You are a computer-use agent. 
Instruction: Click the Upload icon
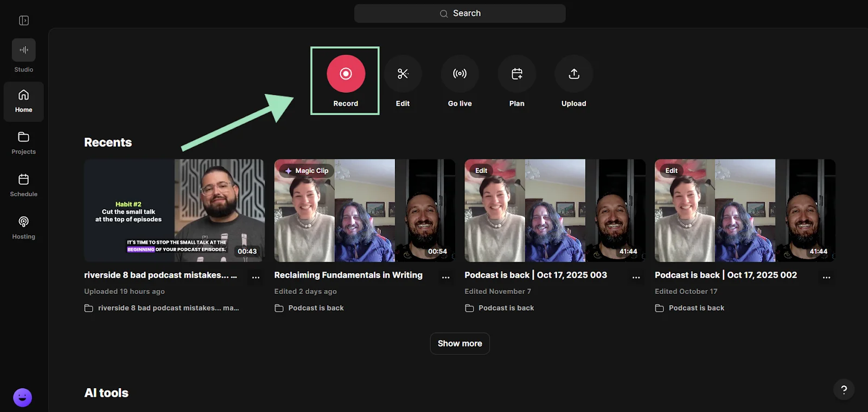pos(574,74)
